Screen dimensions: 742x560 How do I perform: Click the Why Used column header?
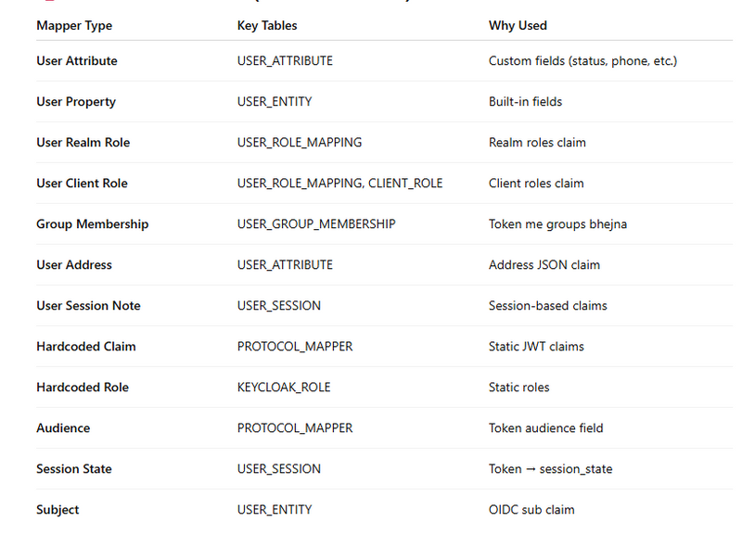tap(518, 25)
